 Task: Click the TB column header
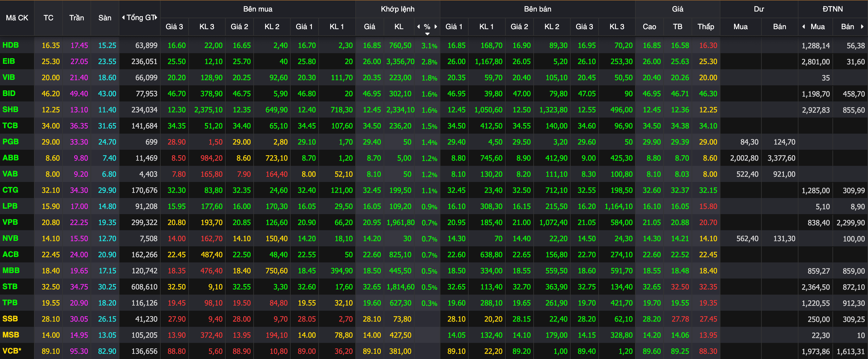tap(678, 27)
